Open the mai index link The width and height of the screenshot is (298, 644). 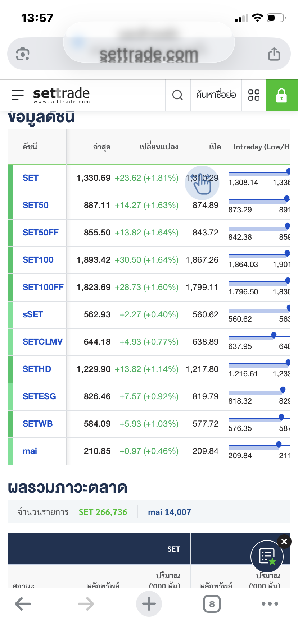pos(30,451)
